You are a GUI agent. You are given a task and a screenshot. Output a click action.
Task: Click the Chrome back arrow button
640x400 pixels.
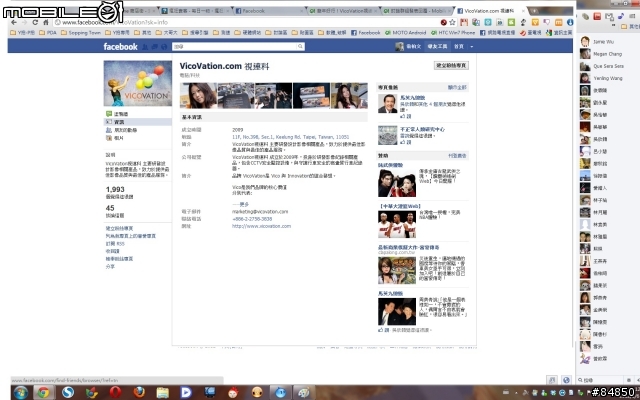pos(14,22)
